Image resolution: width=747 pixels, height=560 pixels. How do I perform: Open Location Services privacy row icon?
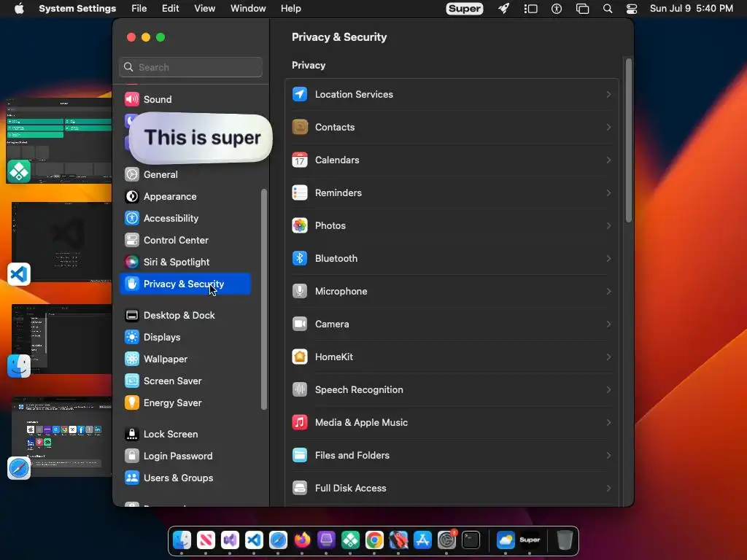(300, 94)
